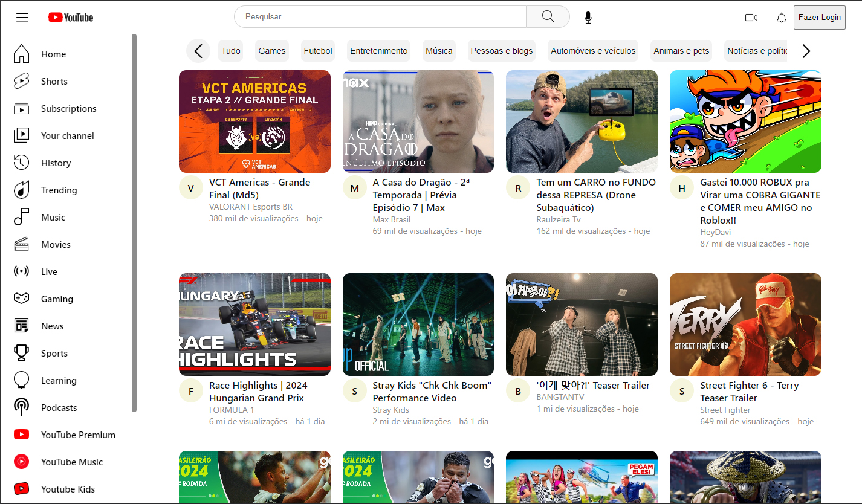Click the Movies clapperboard icon

tap(21, 244)
